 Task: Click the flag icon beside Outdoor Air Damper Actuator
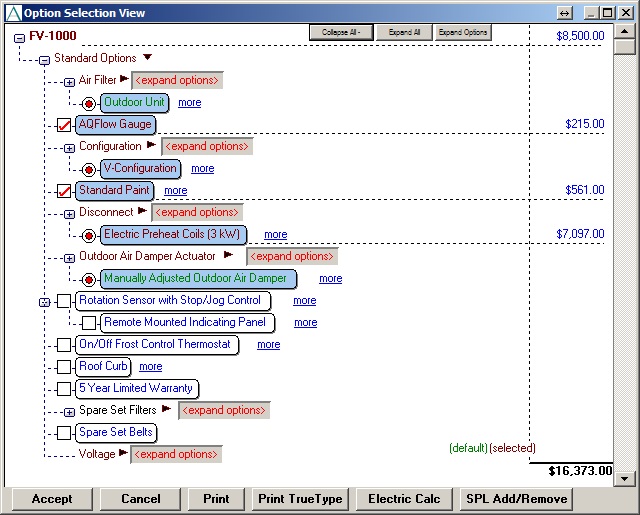click(229, 255)
